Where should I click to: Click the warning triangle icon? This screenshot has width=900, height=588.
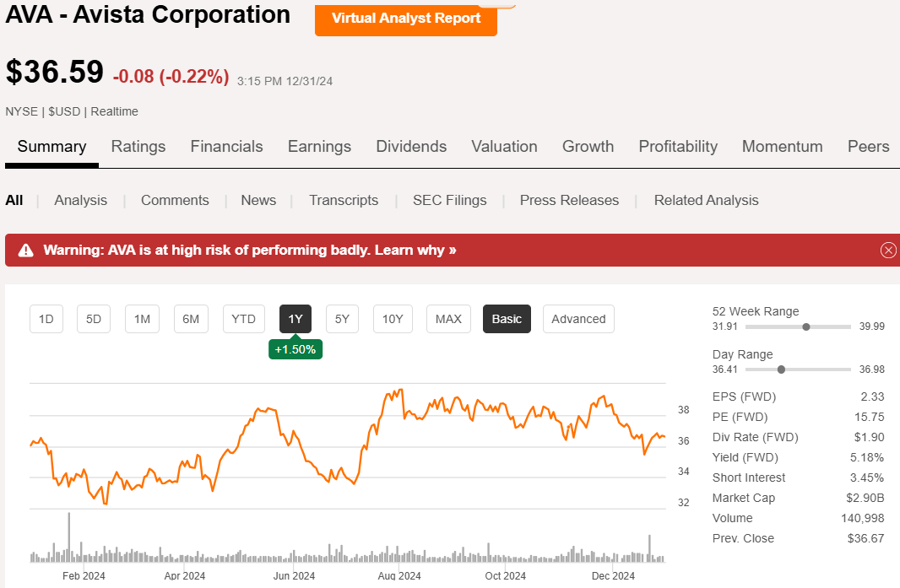tap(26, 250)
